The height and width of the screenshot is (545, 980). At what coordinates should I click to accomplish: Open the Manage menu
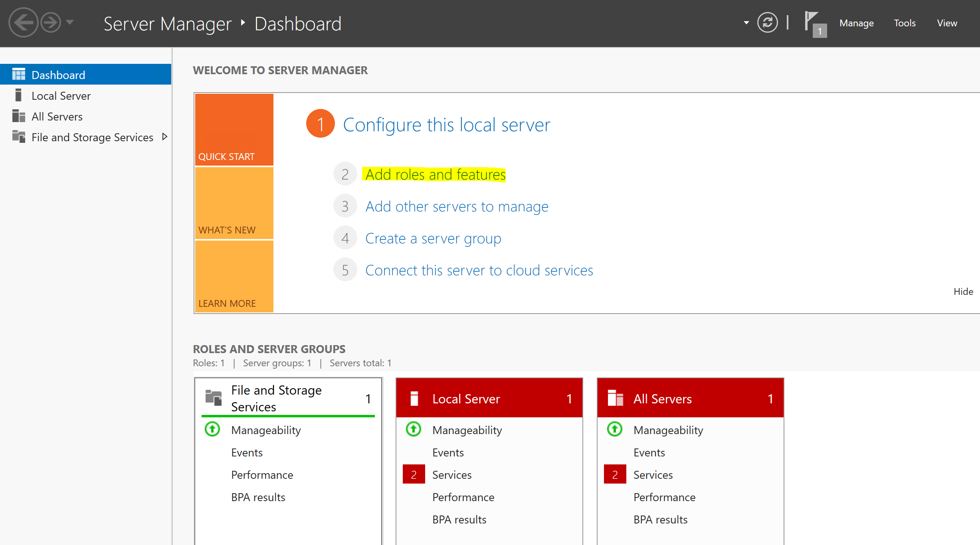[x=856, y=23]
